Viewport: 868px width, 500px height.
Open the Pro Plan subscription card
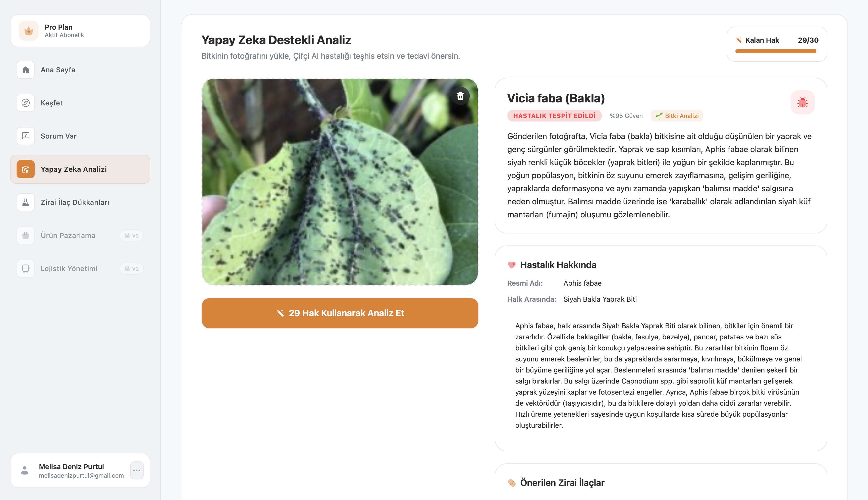80,31
